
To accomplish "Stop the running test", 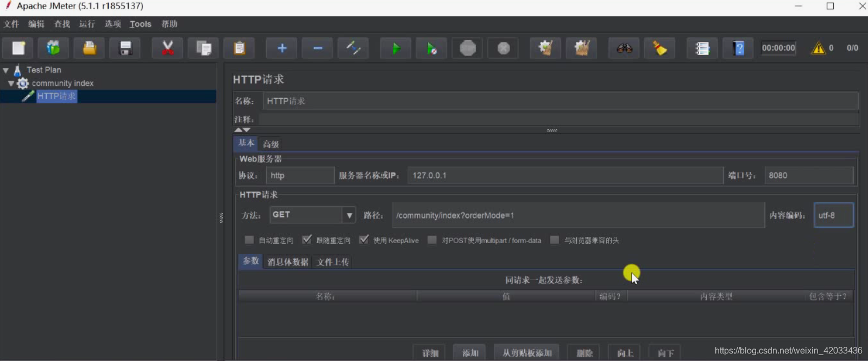I will pyautogui.click(x=468, y=48).
